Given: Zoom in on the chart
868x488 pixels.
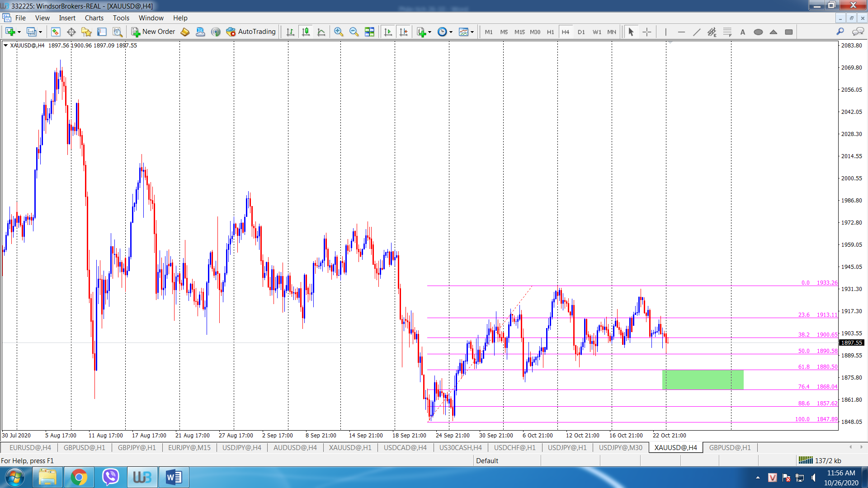Looking at the screenshot, I should 338,32.
